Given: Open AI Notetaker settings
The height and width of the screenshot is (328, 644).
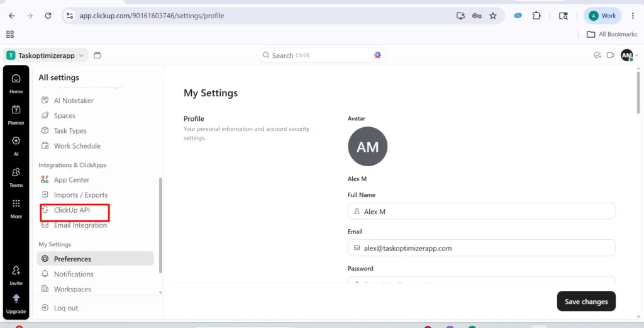Looking at the screenshot, I should (x=96, y=101).
